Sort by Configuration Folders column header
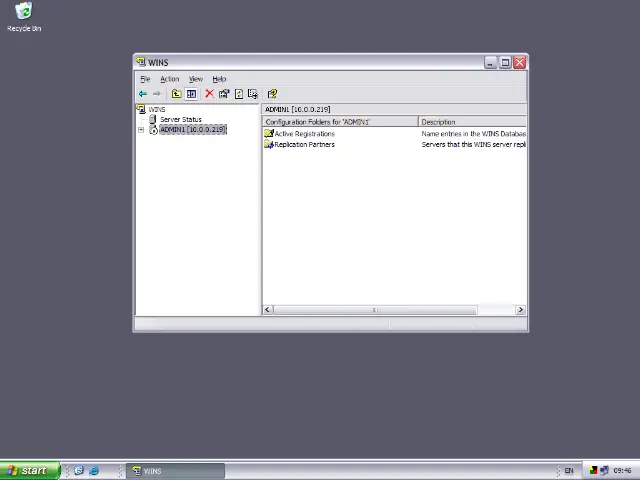This screenshot has height=480, width=640. pos(340,122)
